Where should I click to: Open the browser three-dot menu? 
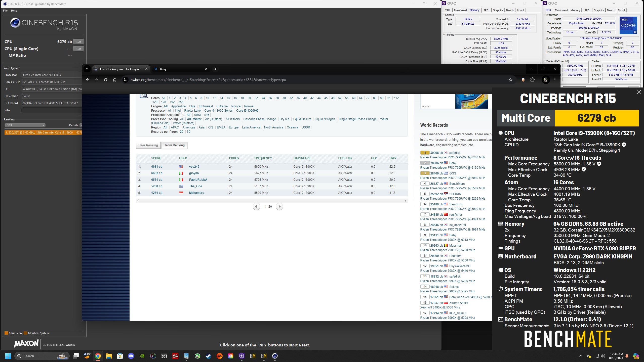[x=555, y=80]
